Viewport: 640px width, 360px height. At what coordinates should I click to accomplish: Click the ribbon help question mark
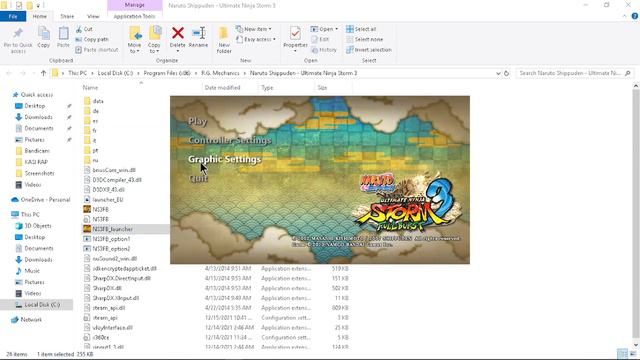(635, 16)
